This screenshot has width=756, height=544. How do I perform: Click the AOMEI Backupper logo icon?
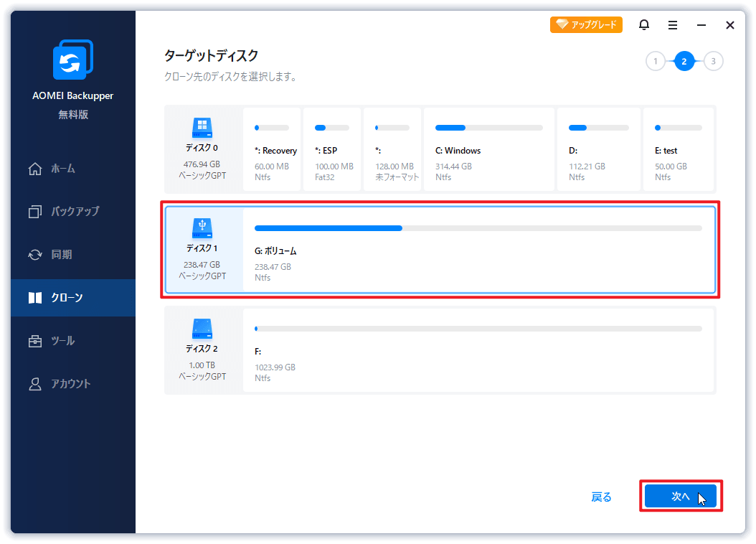pos(73,60)
